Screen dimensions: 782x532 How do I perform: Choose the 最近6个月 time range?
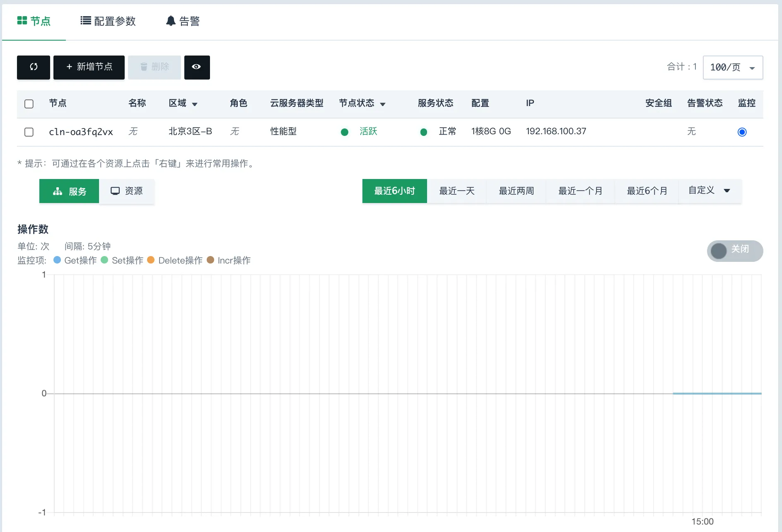647,191
